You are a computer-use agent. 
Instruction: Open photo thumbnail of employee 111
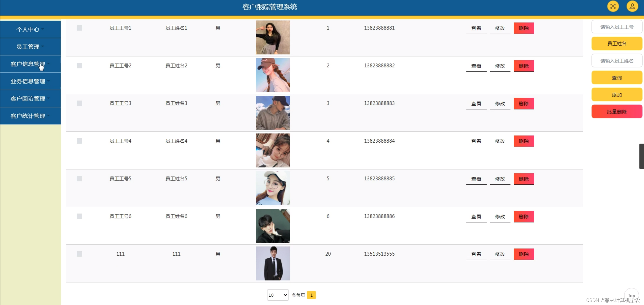point(273,263)
